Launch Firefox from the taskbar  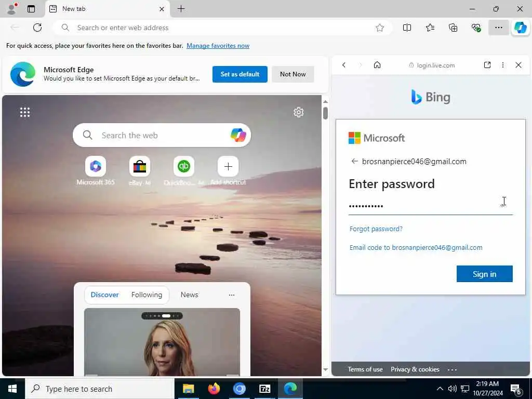click(214, 389)
